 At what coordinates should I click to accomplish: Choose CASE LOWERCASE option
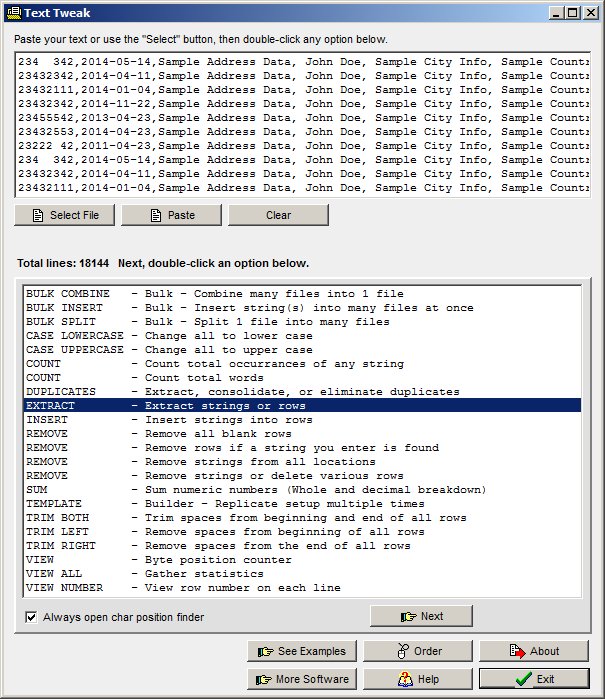(x=302, y=336)
